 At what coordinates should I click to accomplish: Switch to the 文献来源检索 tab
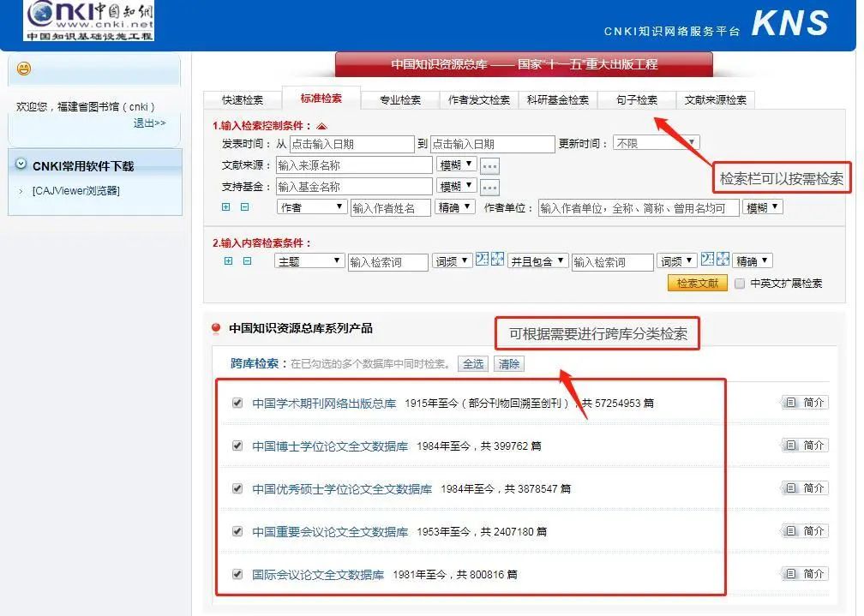point(715,99)
